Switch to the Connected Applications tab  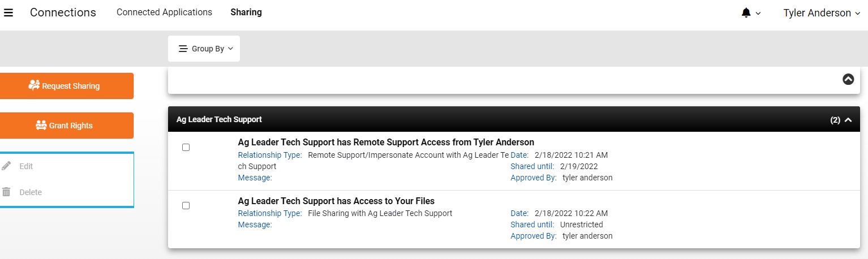[x=164, y=12]
